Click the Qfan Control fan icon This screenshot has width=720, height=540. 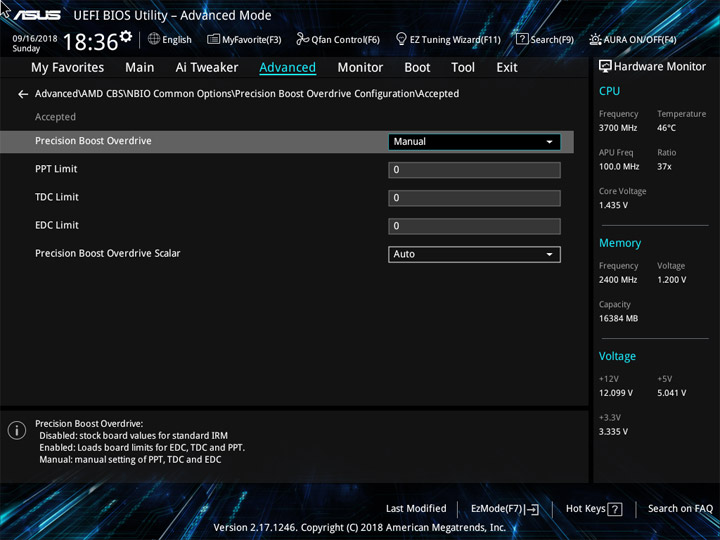(x=302, y=39)
